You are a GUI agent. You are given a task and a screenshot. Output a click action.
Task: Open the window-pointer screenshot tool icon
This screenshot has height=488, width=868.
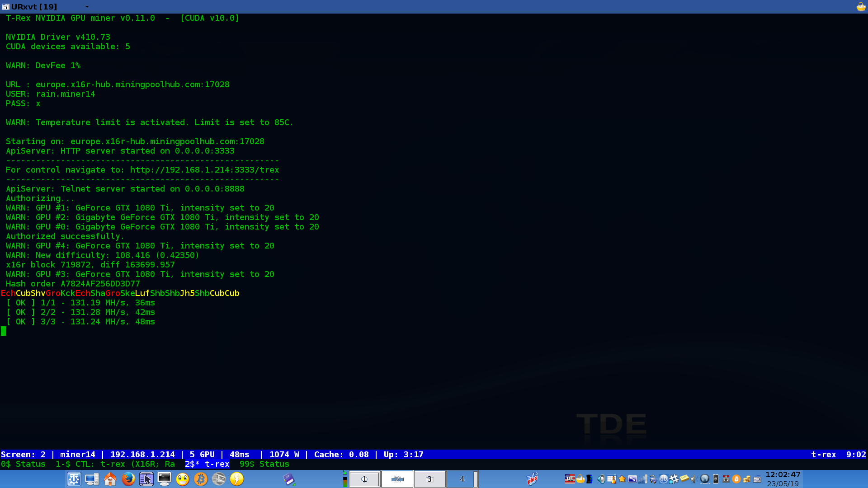coord(146,479)
